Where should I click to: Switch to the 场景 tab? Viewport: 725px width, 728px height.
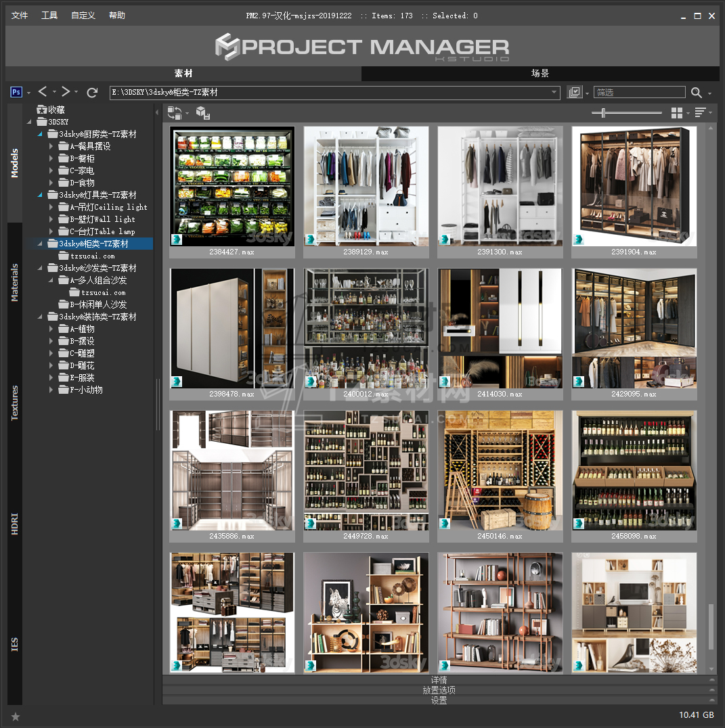point(540,74)
